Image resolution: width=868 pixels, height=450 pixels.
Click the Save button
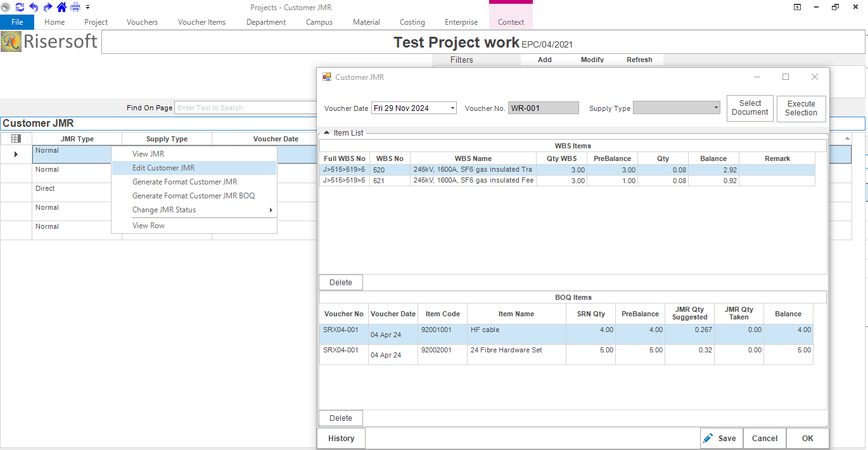tap(720, 438)
